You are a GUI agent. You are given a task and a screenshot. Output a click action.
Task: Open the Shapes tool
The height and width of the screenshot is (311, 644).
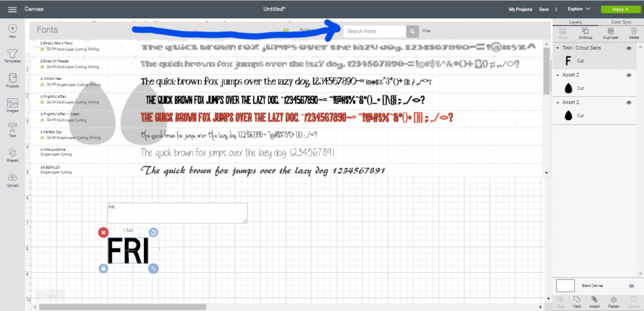[13, 154]
